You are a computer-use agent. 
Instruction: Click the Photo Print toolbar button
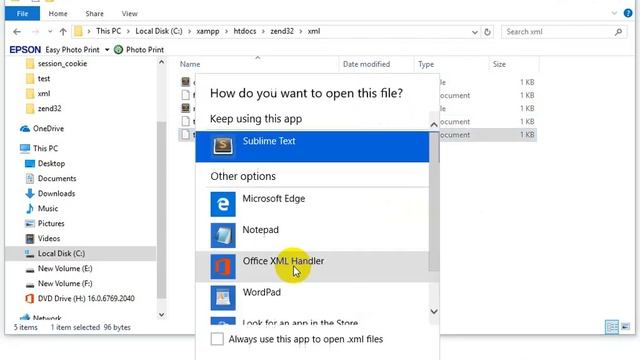[139, 50]
